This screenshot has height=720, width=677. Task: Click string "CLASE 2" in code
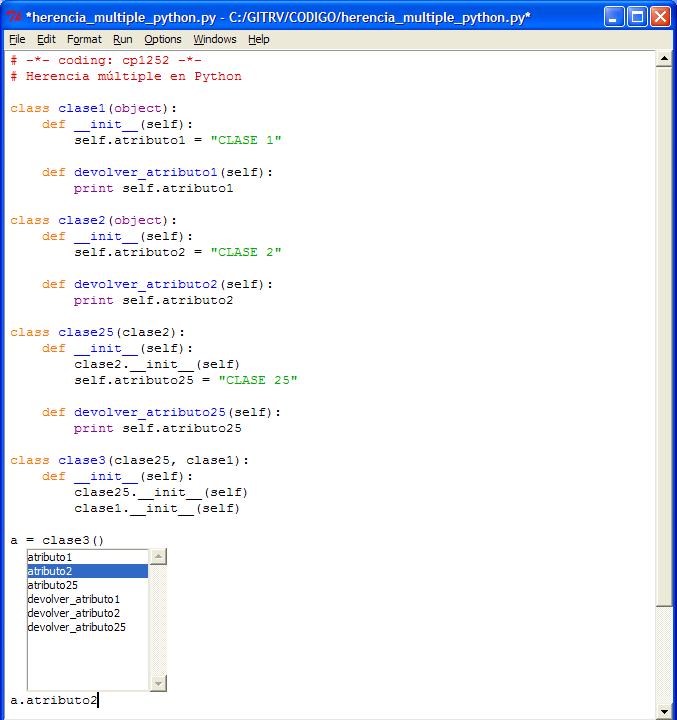click(x=246, y=252)
